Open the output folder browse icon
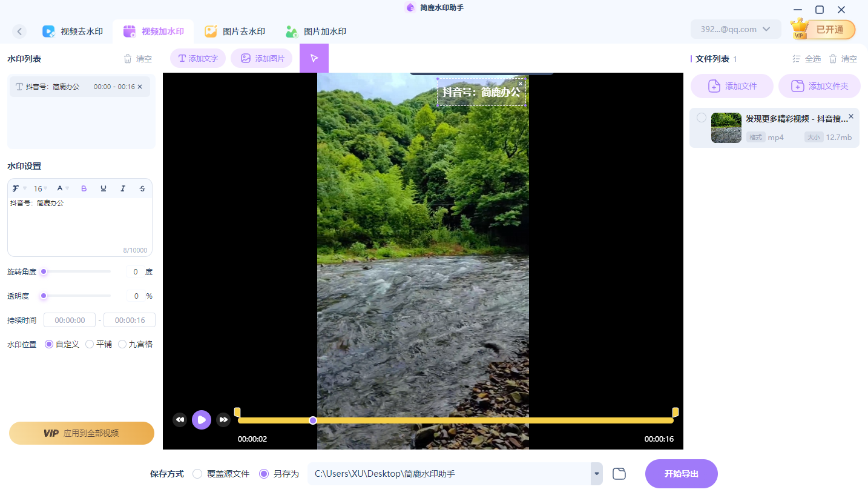This screenshot has width=868, height=498. tap(619, 474)
